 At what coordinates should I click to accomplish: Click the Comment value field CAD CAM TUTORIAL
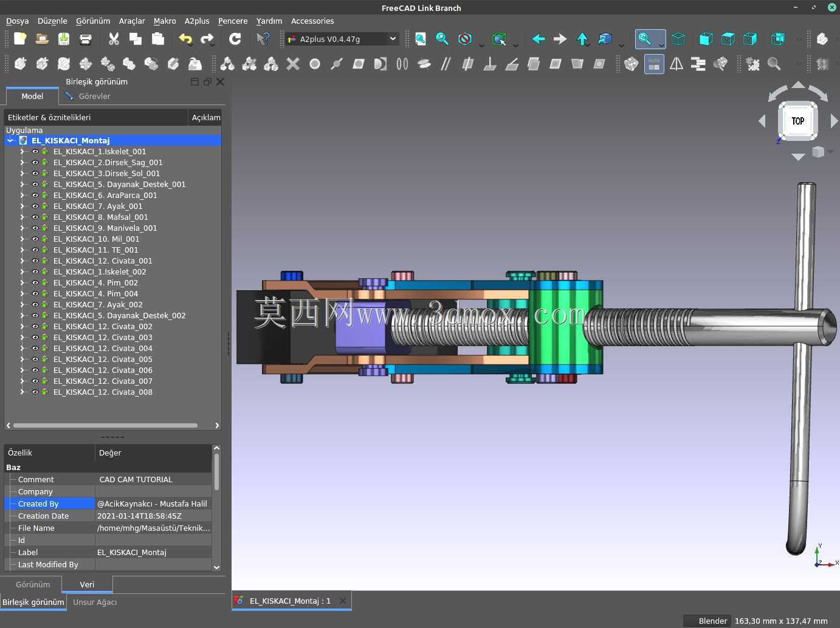point(154,480)
